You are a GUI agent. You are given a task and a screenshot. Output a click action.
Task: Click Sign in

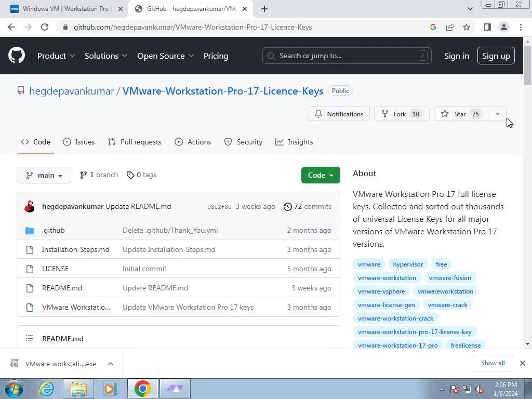click(x=457, y=56)
